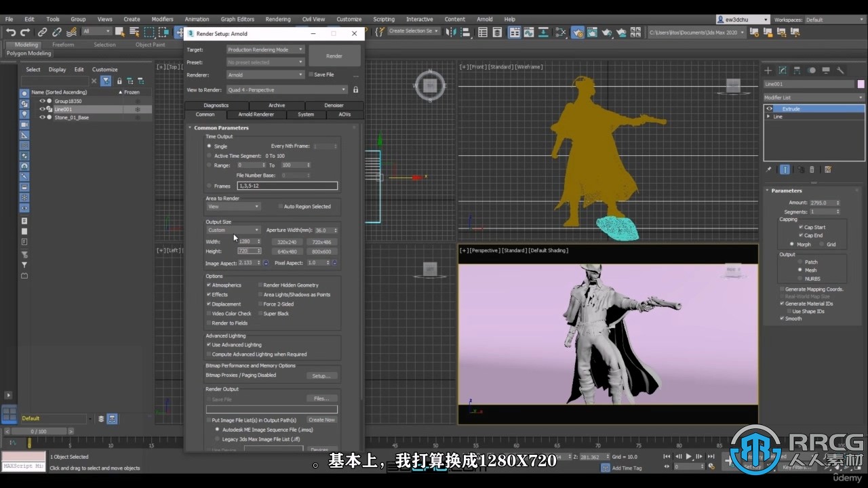Enable the Force 2-Sided checkbox
868x488 pixels.
pyautogui.click(x=260, y=304)
